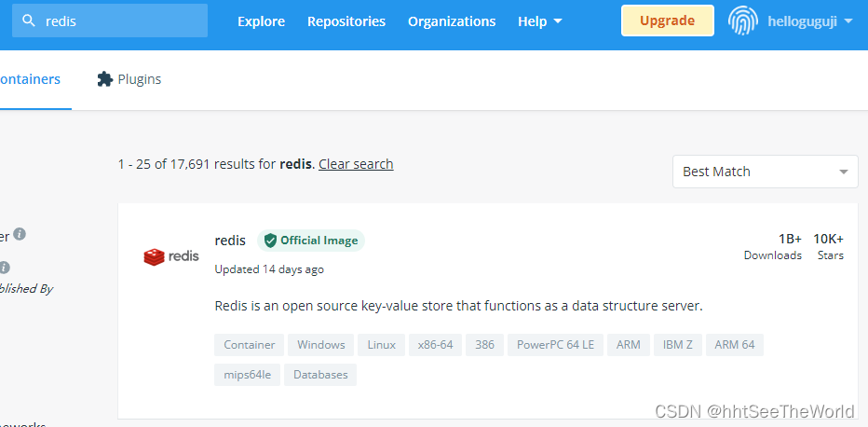The height and width of the screenshot is (427, 868).
Task: Click the fingerprint avatar icon
Action: click(744, 21)
